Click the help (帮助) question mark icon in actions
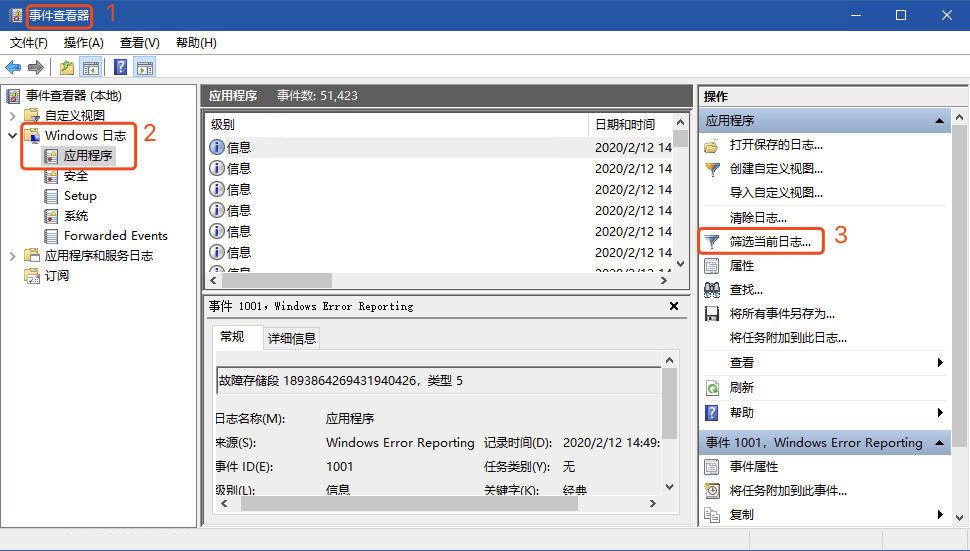 point(712,412)
